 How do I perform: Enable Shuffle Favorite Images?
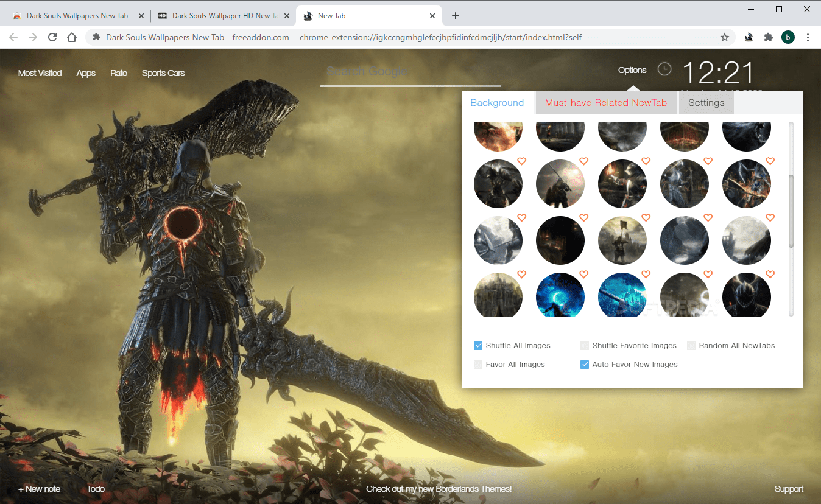pos(585,346)
